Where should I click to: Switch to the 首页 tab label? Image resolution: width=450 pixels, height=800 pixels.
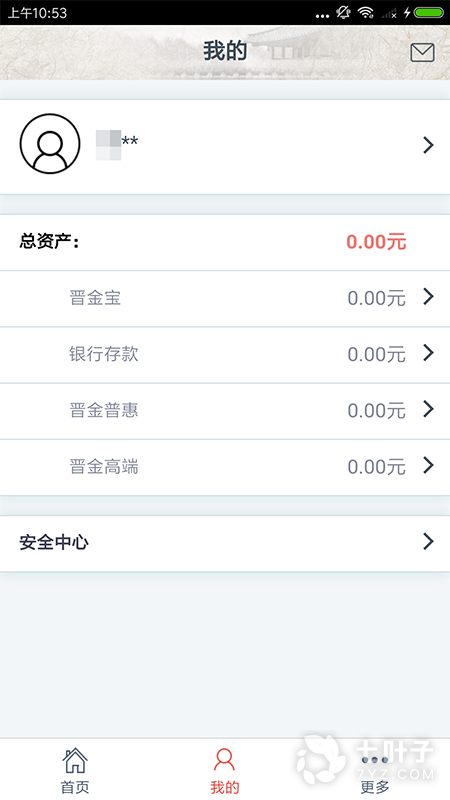point(75,787)
